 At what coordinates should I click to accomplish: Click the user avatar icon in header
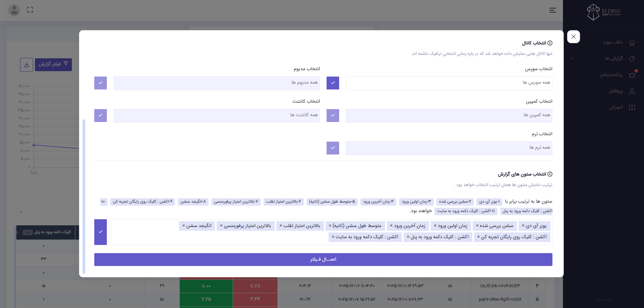(x=14, y=10)
